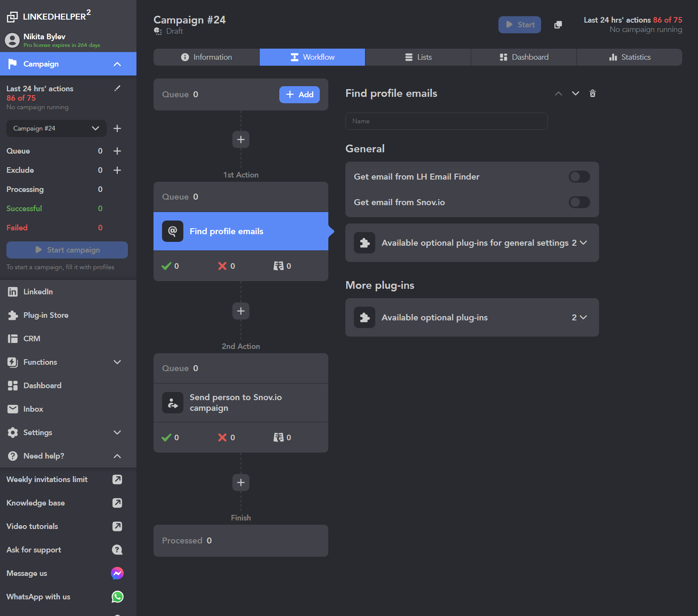The height and width of the screenshot is (616, 698).
Task: Click the Start button in header
Action: (x=520, y=25)
